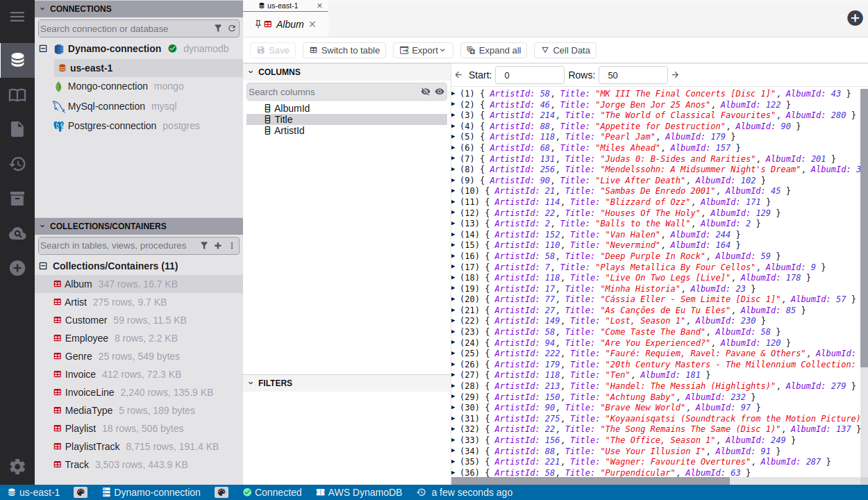Open the cloud settings sidebar icon
868x500 pixels.
[x=17, y=234]
